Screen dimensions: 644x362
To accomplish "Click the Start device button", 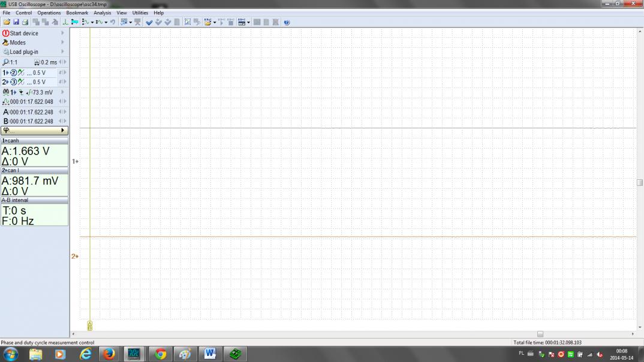I will pyautogui.click(x=34, y=33).
